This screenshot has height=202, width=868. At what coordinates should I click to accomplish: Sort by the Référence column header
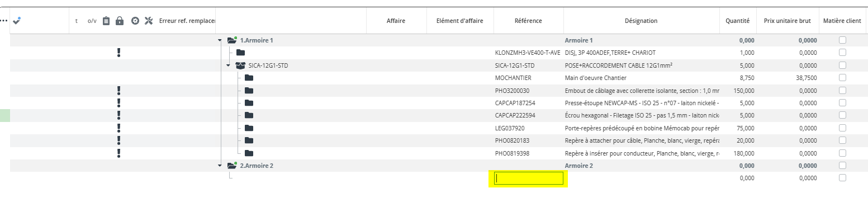pyautogui.click(x=528, y=21)
